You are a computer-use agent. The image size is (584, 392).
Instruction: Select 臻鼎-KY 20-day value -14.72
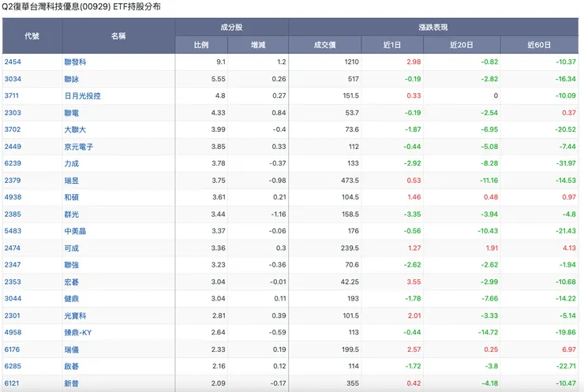pos(489,332)
